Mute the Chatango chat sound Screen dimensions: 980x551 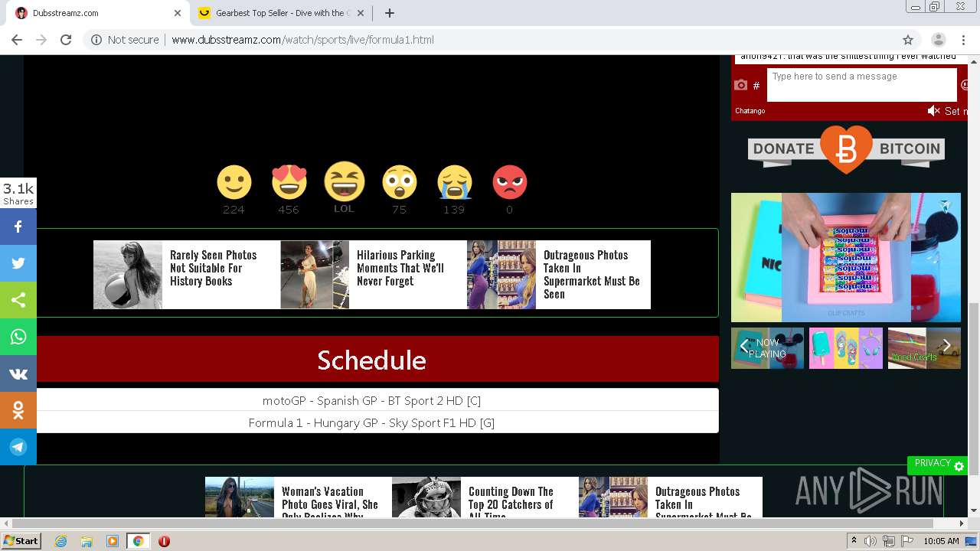pyautogui.click(x=933, y=111)
